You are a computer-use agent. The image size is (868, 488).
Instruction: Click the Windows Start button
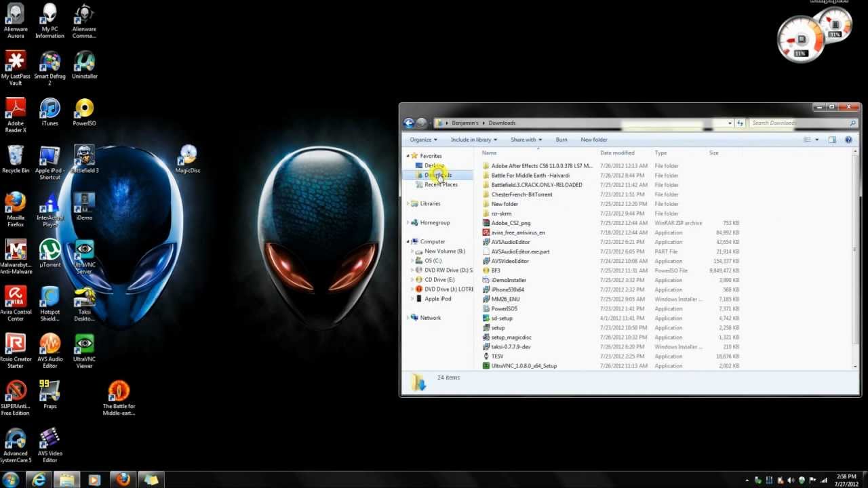(x=11, y=479)
